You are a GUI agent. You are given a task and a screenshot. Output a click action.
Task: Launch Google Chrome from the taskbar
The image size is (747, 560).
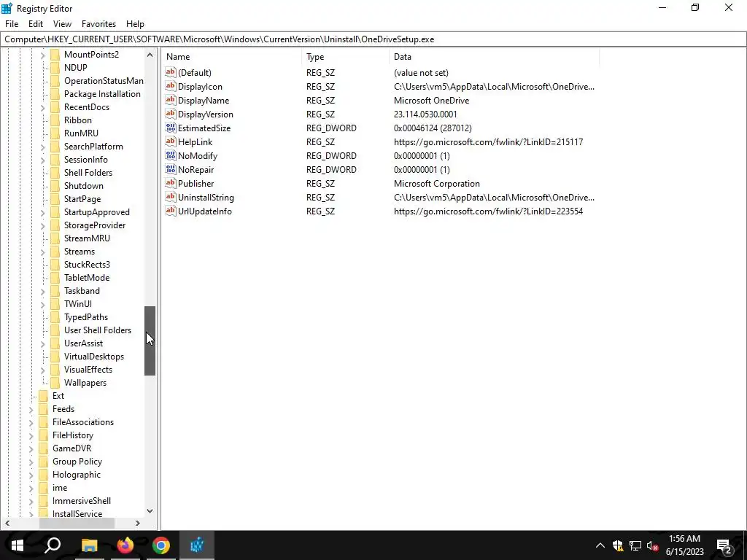coord(161,545)
